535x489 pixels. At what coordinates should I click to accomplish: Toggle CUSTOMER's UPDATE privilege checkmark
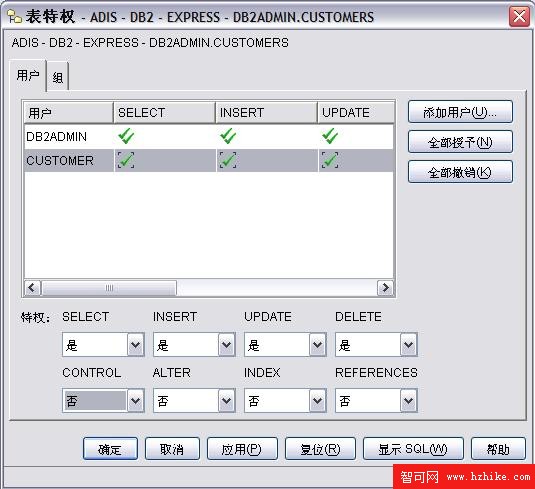[330, 160]
